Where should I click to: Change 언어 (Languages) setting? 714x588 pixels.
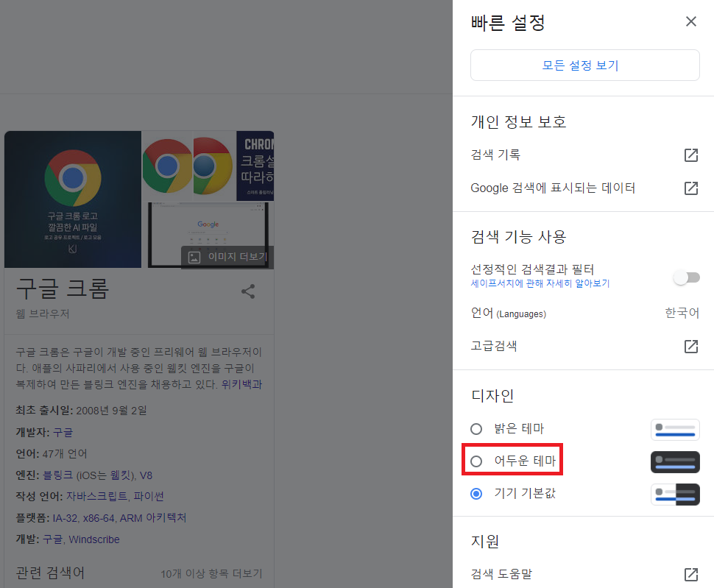(584, 313)
